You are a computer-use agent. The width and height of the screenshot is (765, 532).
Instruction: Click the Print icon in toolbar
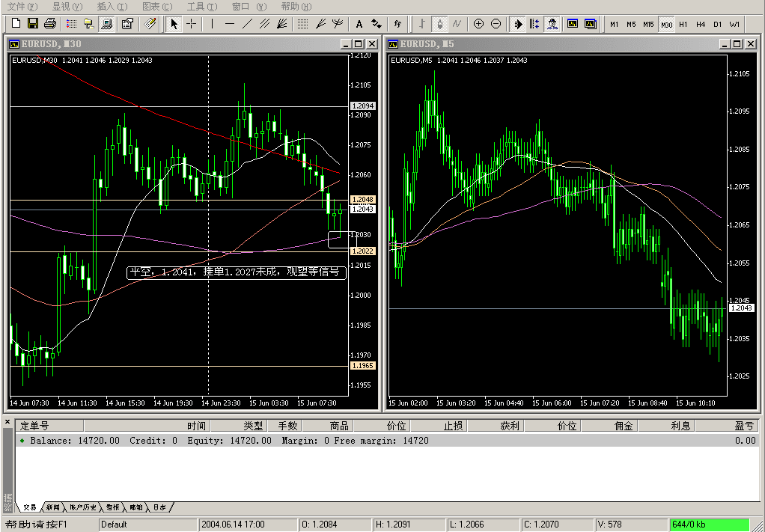click(x=49, y=23)
